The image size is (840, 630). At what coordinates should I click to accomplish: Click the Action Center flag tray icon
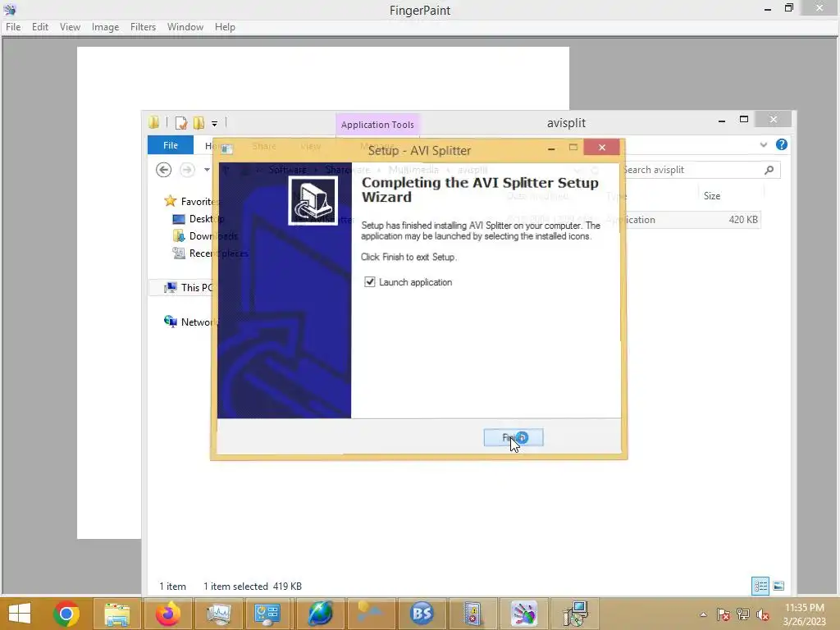(724, 614)
